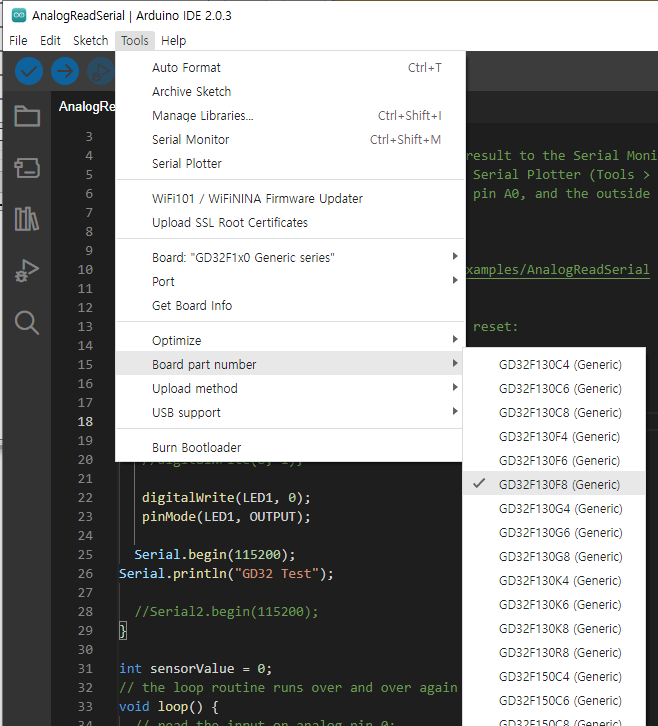The image size is (658, 726).
Task: Select GD32F130C6 (Generic) part number
Action: 554,389
